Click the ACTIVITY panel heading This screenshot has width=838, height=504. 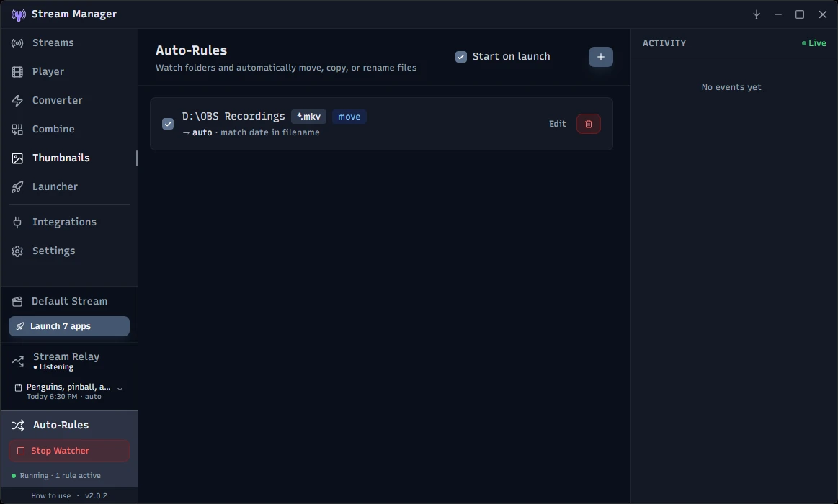coord(664,43)
